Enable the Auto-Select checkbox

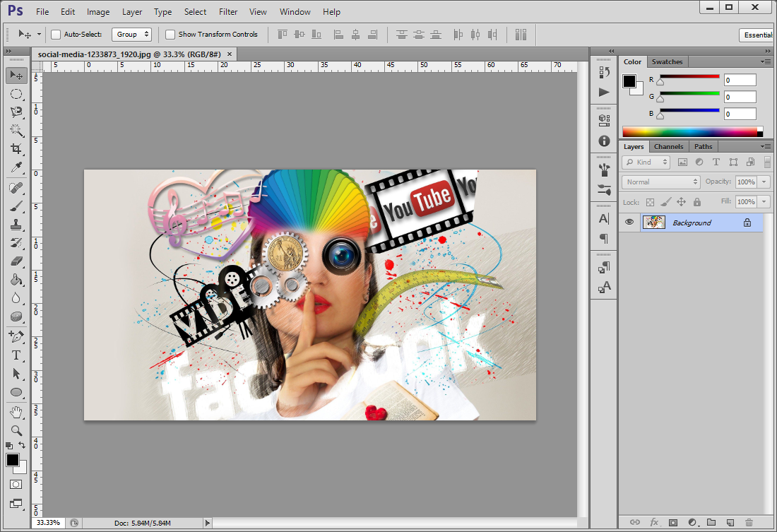[x=56, y=34]
